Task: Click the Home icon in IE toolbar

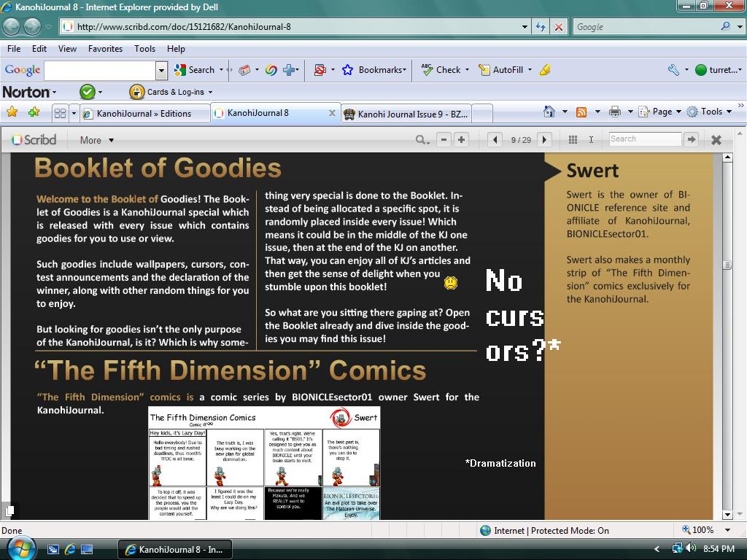Action: coord(549,112)
